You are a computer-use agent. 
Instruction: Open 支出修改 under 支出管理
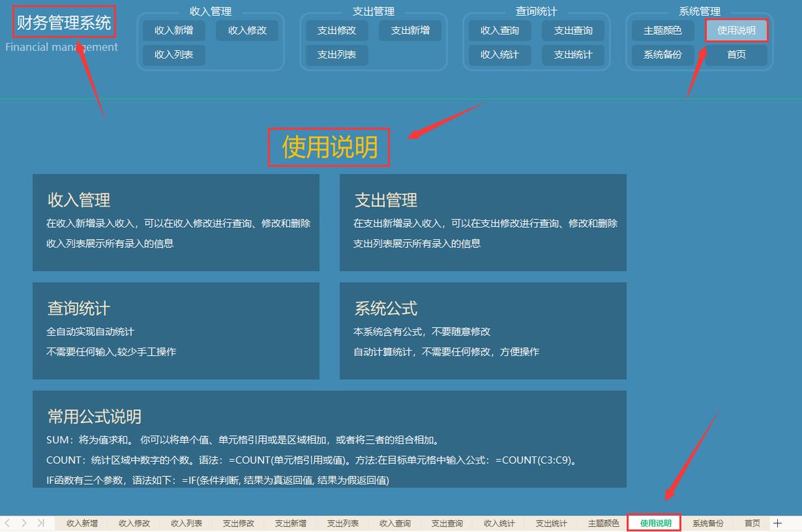click(x=336, y=29)
